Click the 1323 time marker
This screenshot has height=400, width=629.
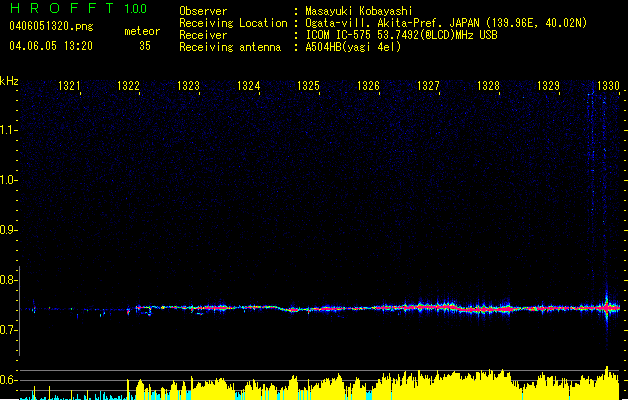click(188, 86)
